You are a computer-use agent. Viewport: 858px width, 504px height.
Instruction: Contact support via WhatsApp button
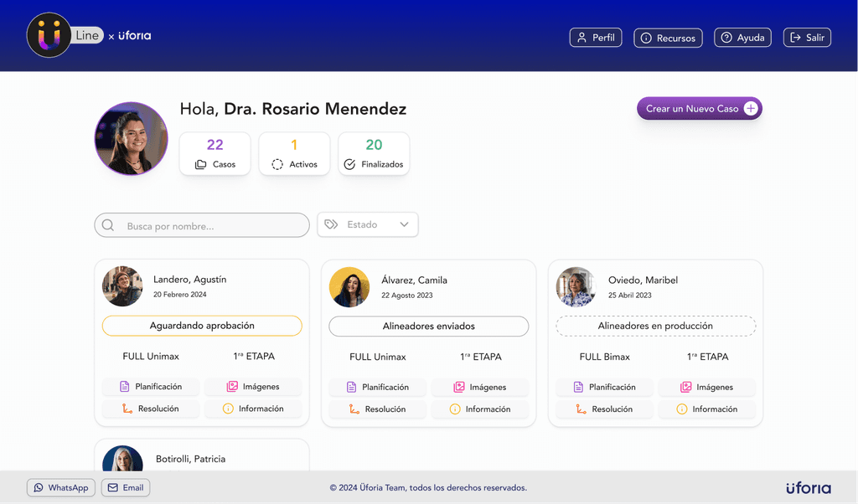pos(60,487)
